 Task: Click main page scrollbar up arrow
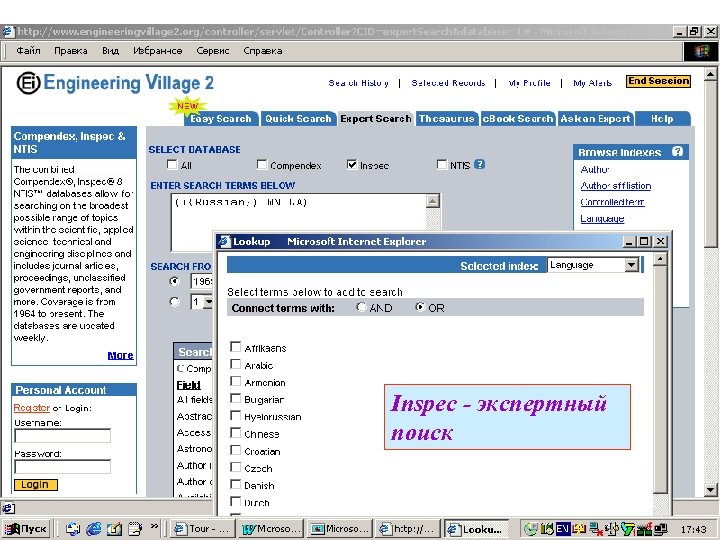(x=710, y=73)
